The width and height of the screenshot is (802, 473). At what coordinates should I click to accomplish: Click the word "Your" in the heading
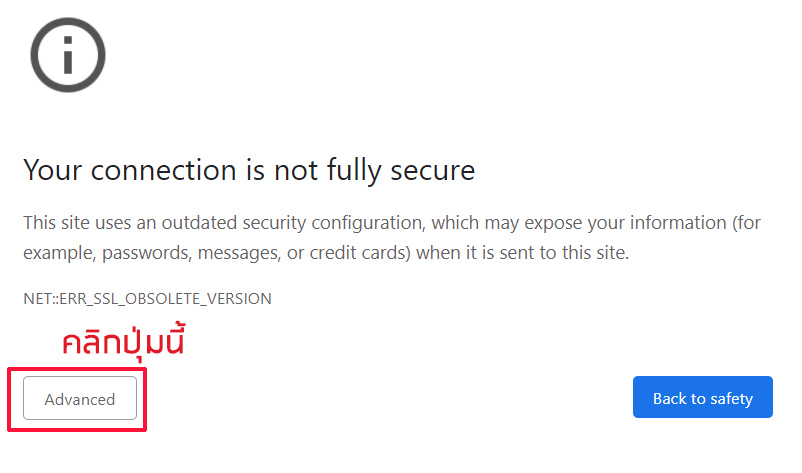48,170
